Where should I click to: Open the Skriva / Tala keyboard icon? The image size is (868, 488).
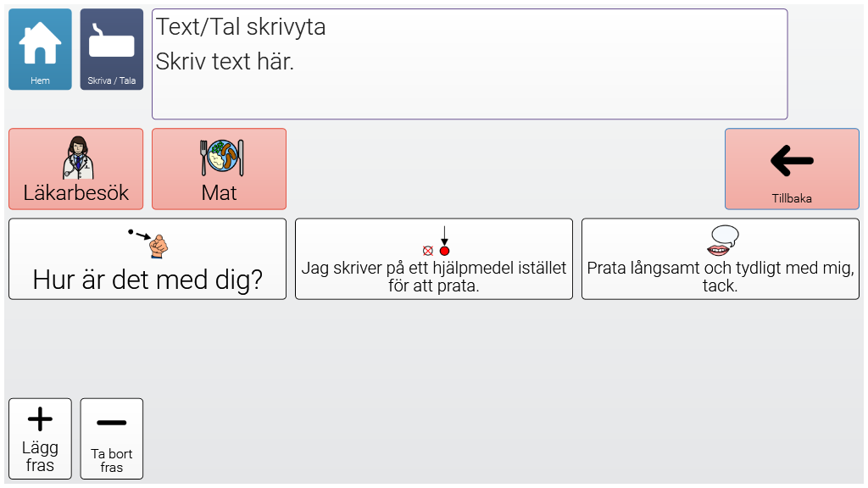[x=112, y=42]
